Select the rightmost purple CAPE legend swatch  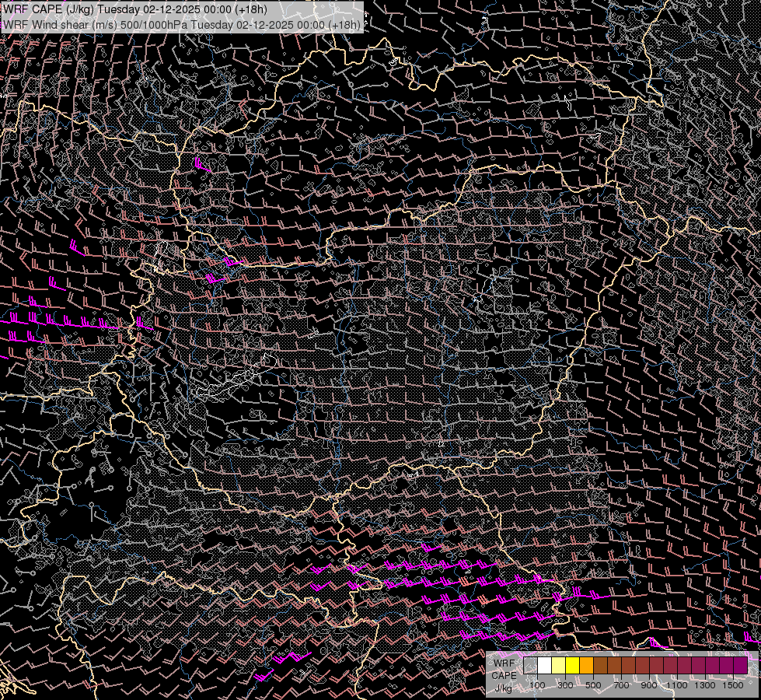click(x=740, y=666)
